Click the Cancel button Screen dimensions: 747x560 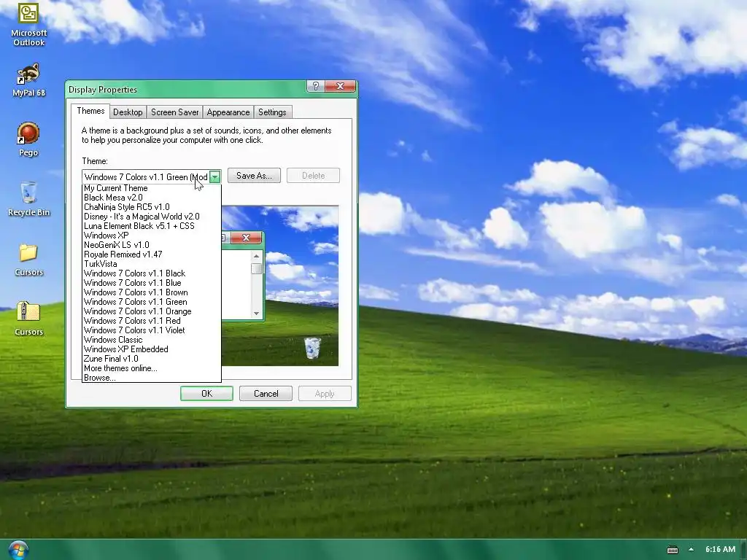tap(266, 393)
